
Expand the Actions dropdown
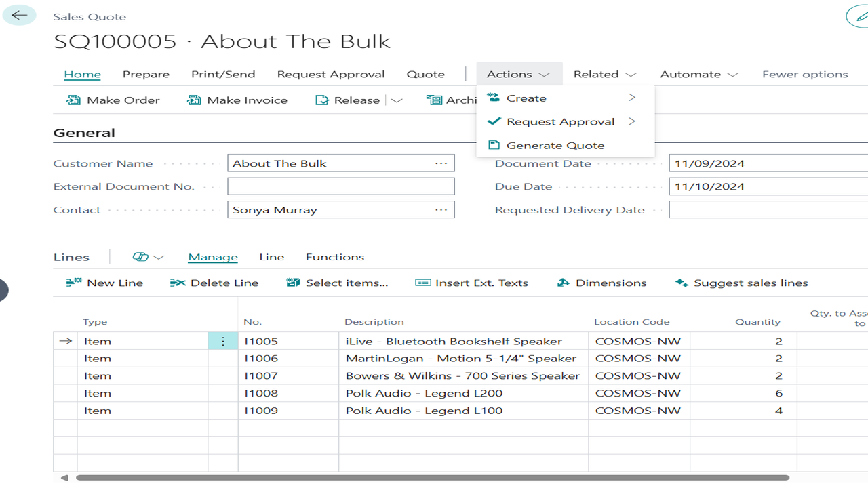519,74
